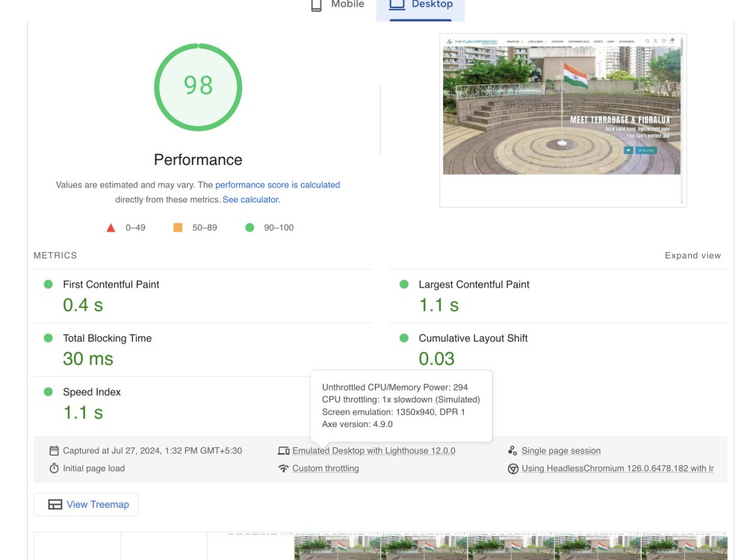Click the Chromium icon beside HeadlessChromium
The height and width of the screenshot is (560, 747).
click(x=512, y=469)
